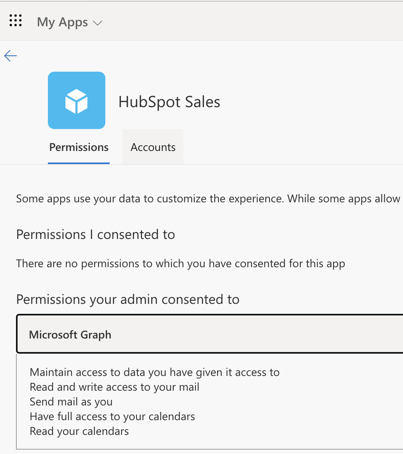403x454 pixels.
Task: Expand the My Apps dropdown
Action: pyautogui.click(x=69, y=22)
